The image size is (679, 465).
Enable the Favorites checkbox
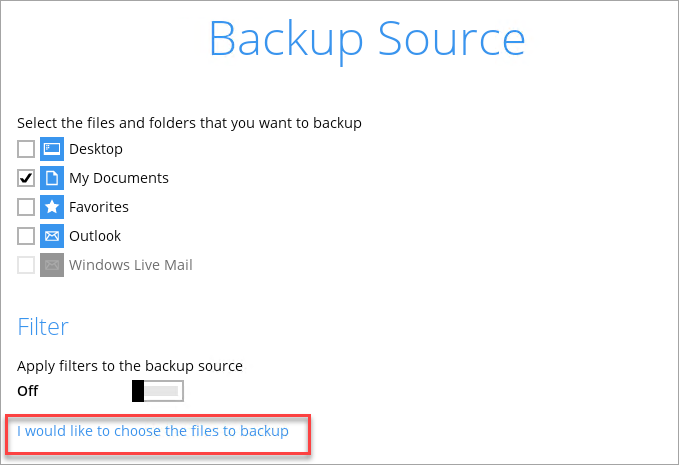(26, 207)
